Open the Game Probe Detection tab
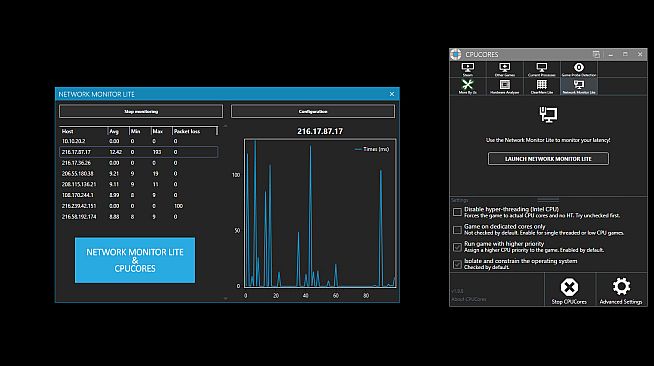 click(579, 69)
